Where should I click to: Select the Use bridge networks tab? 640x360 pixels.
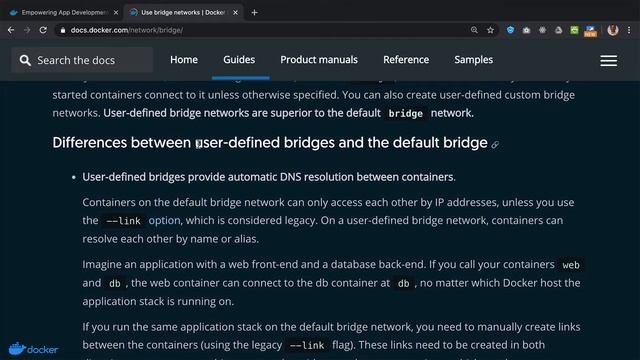(x=182, y=13)
